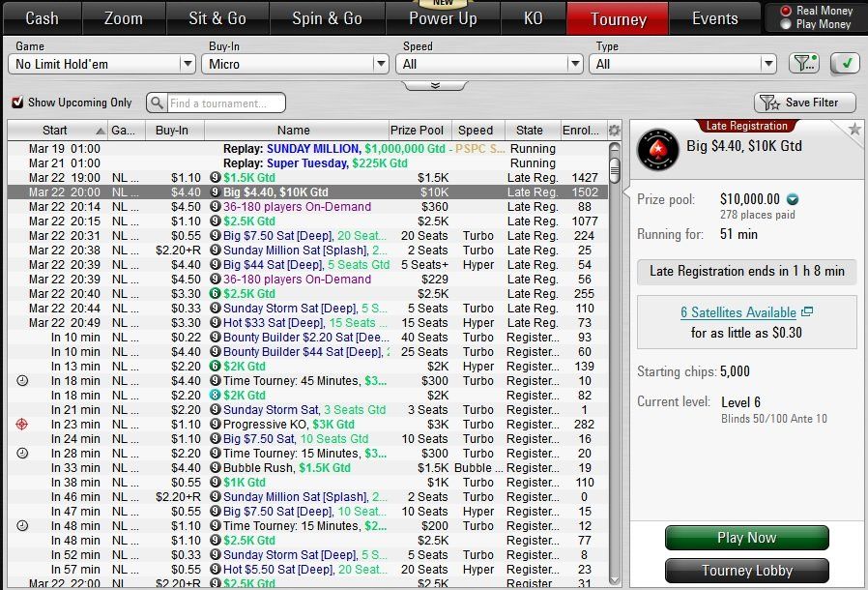This screenshot has width=868, height=590.
Task: Select the Play Money radio button
Action: click(785, 24)
